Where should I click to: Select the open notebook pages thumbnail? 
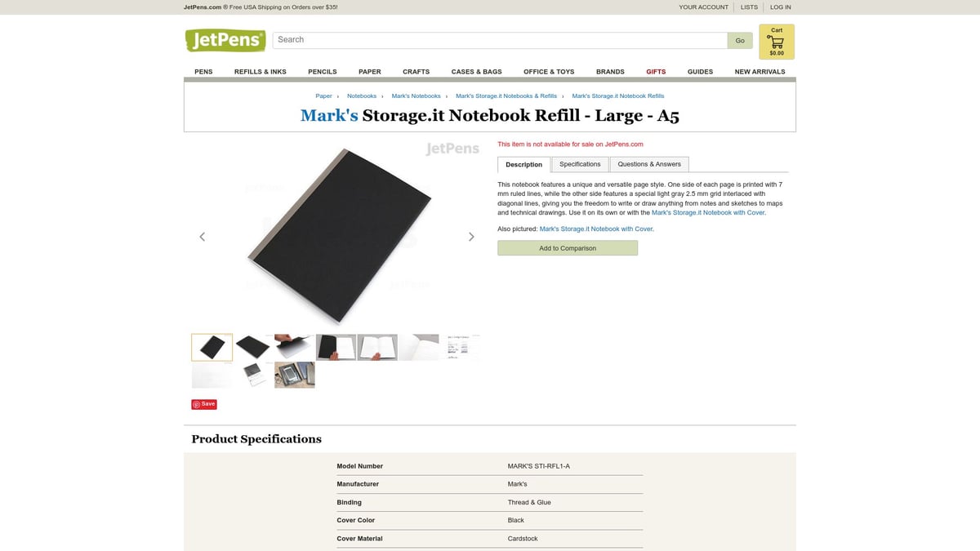(x=377, y=347)
